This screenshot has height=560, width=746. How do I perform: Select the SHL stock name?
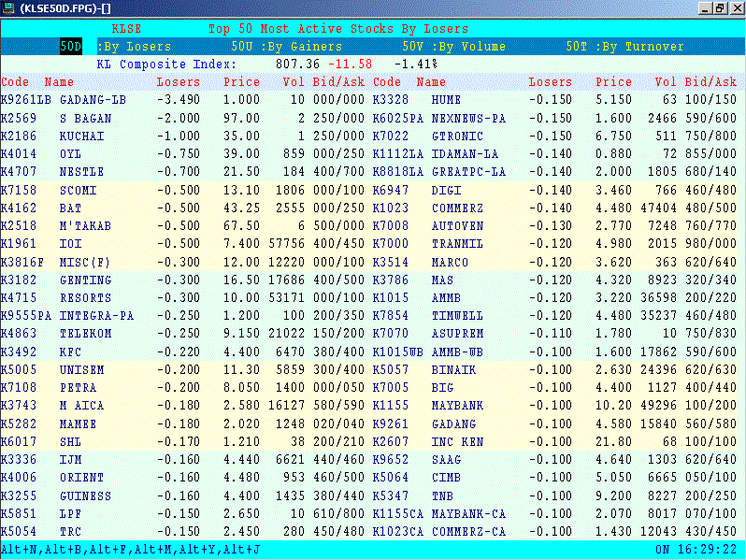point(70,442)
